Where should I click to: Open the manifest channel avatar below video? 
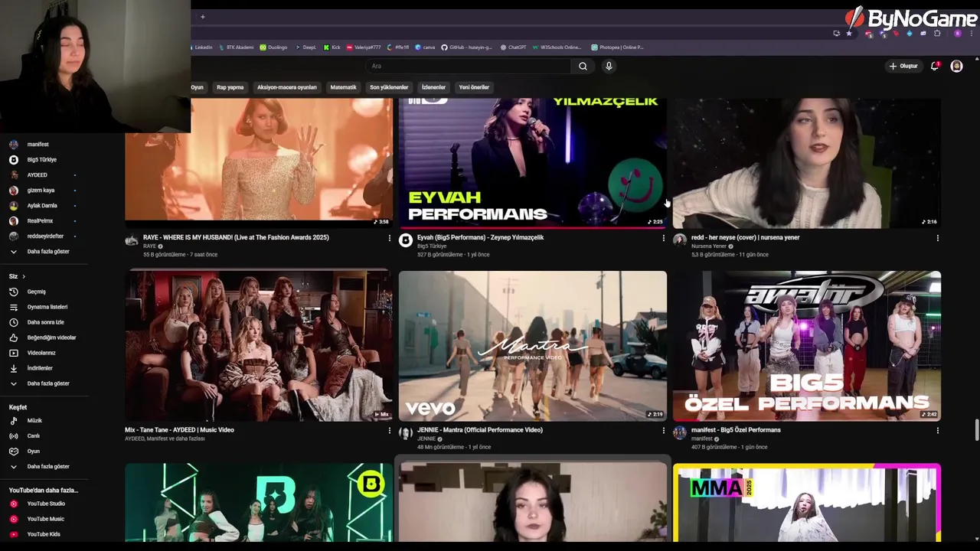tap(680, 433)
